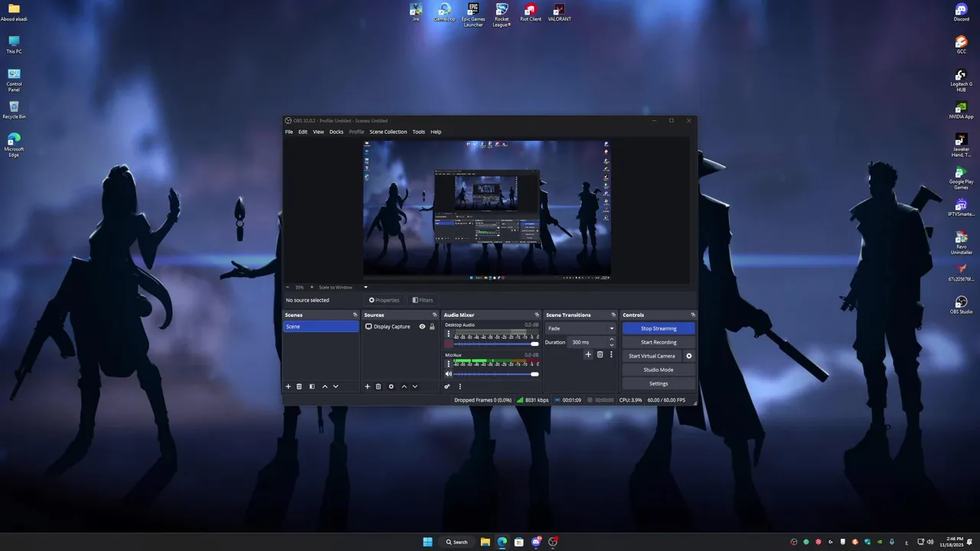
Task: Unmute Desktop Audio speaker icon
Action: (x=449, y=344)
